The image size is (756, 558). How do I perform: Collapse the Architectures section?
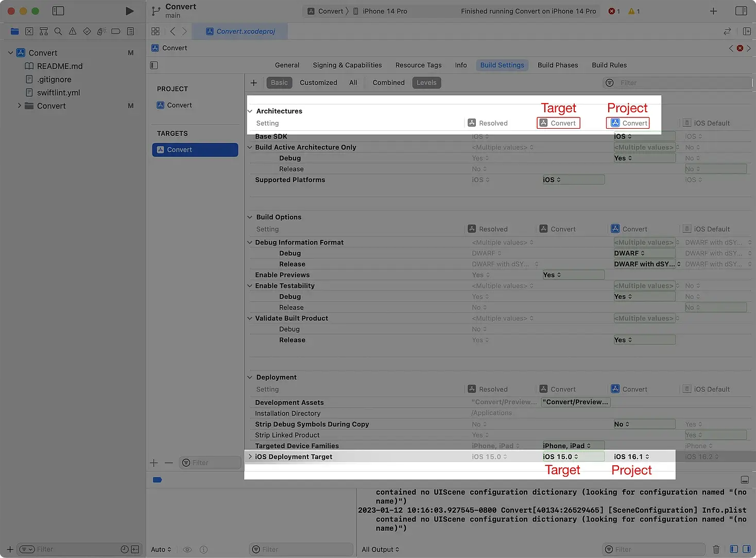pos(250,111)
